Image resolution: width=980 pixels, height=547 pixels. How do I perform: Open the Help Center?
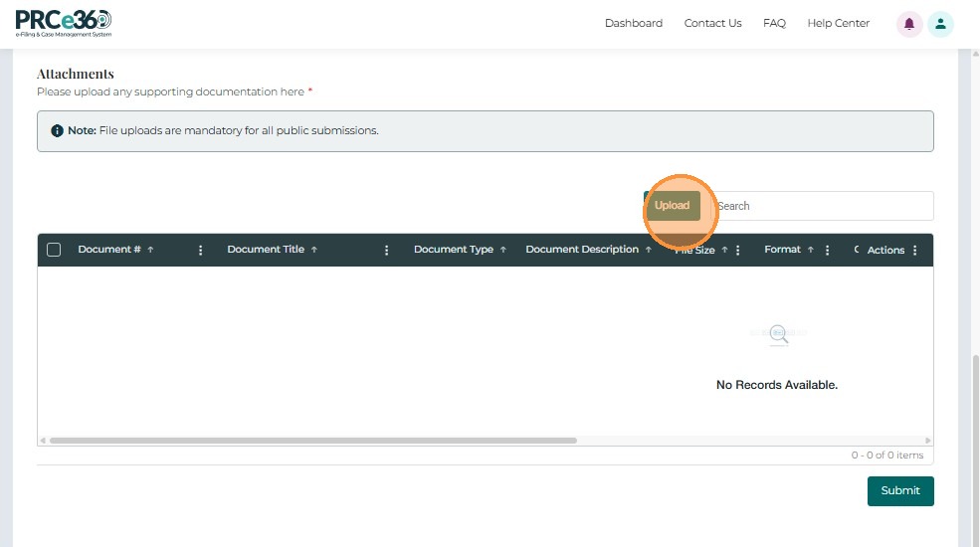(x=838, y=23)
